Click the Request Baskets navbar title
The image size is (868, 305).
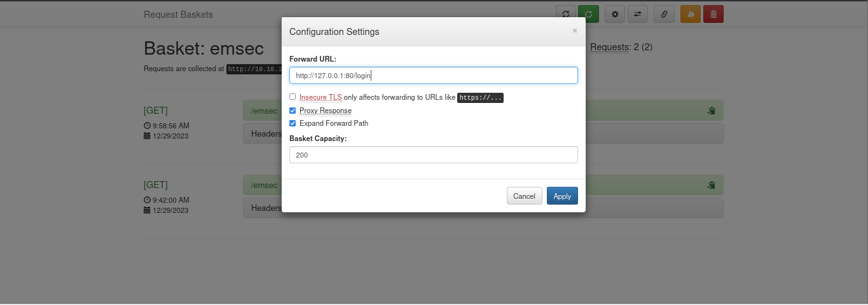(178, 14)
